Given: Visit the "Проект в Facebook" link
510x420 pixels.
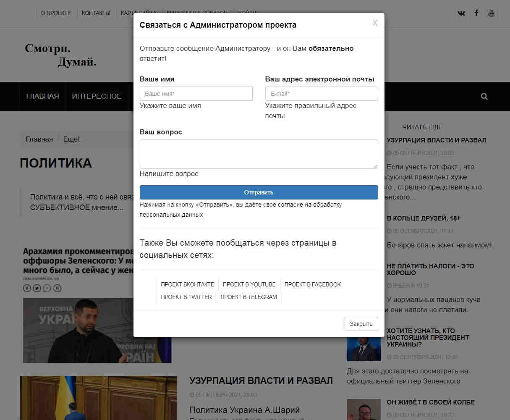Looking at the screenshot, I should click(x=312, y=284).
